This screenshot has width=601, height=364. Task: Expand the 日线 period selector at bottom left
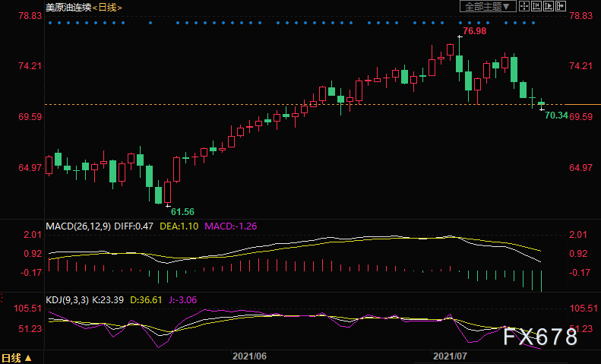(17, 357)
